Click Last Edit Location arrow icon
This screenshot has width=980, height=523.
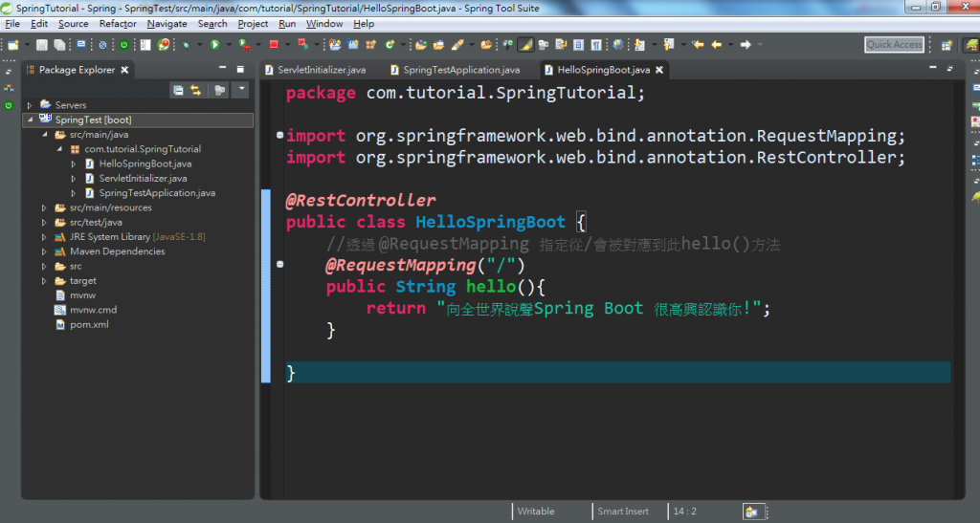pos(698,45)
